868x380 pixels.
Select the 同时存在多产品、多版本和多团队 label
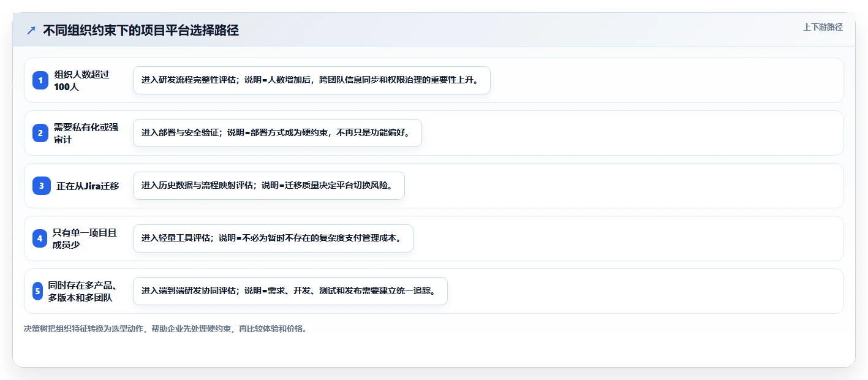click(83, 291)
